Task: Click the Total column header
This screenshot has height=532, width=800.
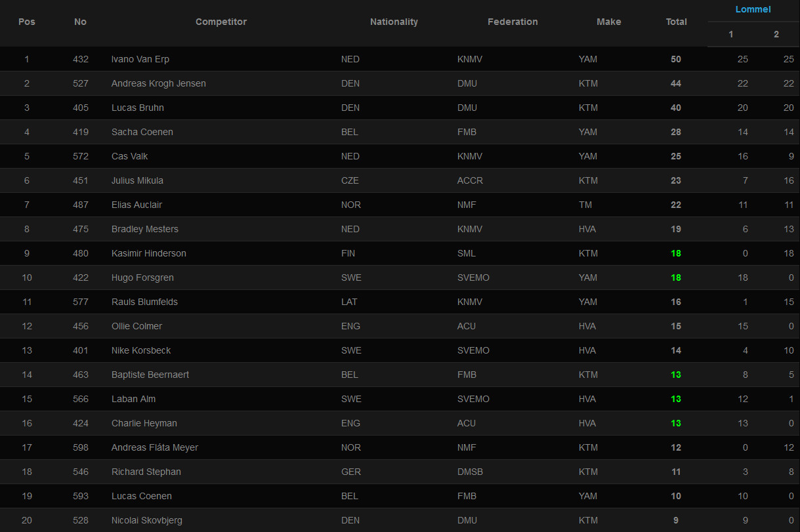Action: [x=677, y=22]
